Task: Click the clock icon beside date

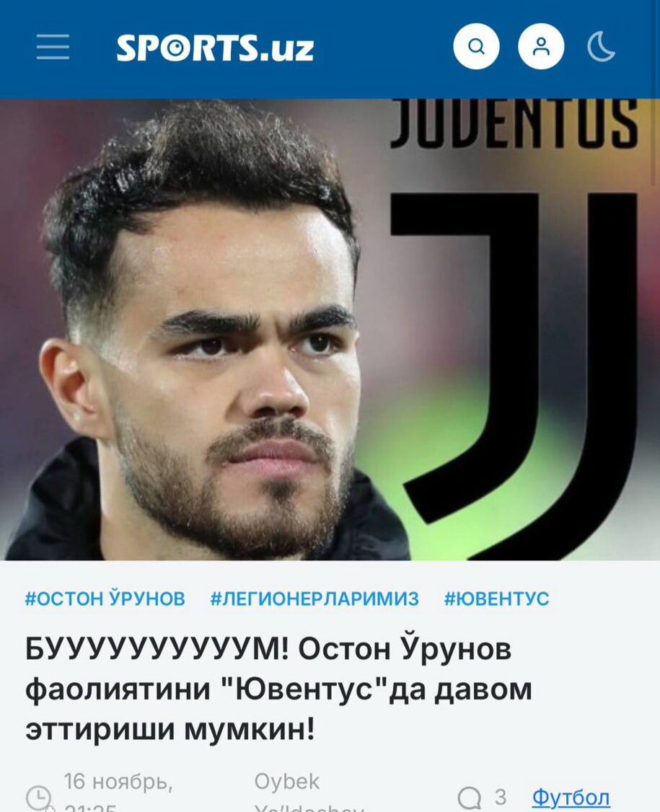Action: 38,798
